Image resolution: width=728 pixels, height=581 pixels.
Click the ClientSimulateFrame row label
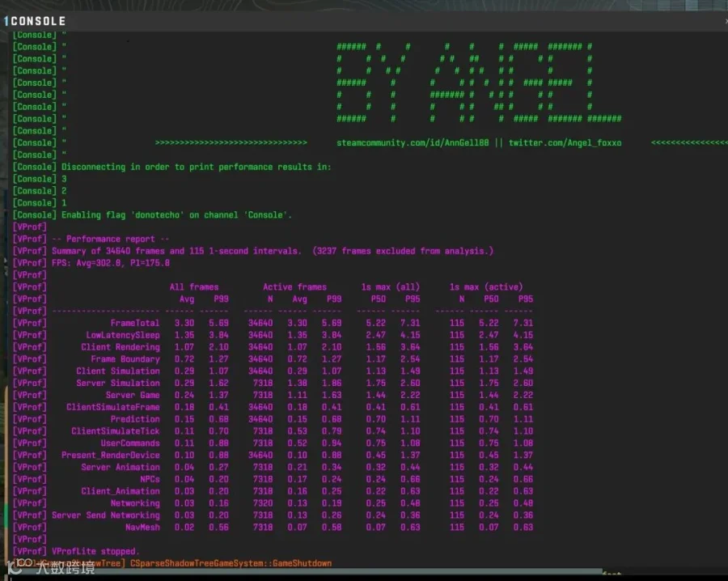[x=112, y=407]
